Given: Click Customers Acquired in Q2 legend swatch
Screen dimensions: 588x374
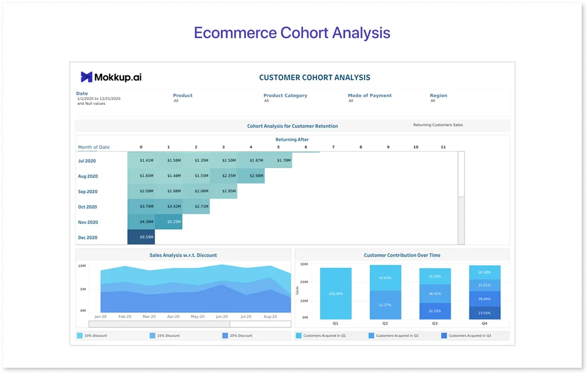Looking at the screenshot, I should (x=371, y=335).
